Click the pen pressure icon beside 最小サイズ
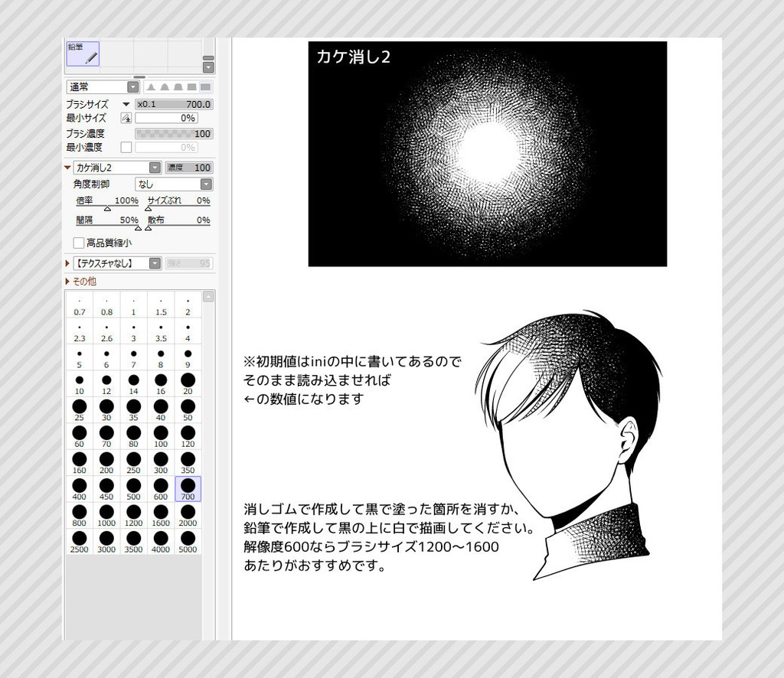Image resolution: width=784 pixels, height=678 pixels. (x=127, y=117)
